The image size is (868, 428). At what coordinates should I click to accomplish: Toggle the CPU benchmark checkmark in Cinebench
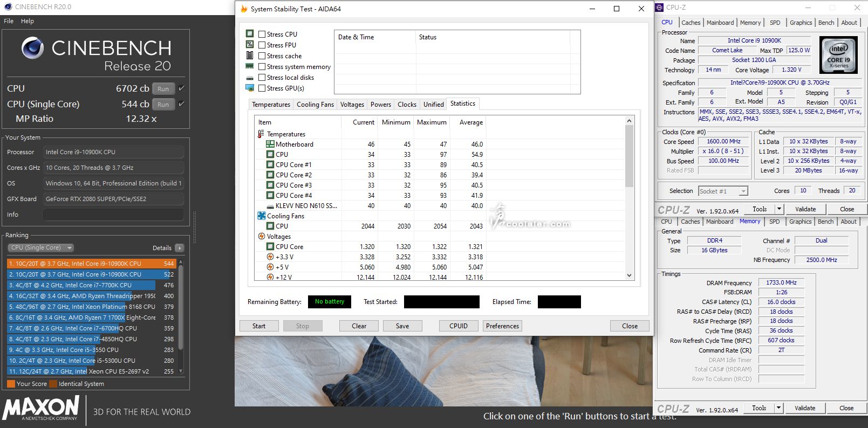(x=182, y=88)
